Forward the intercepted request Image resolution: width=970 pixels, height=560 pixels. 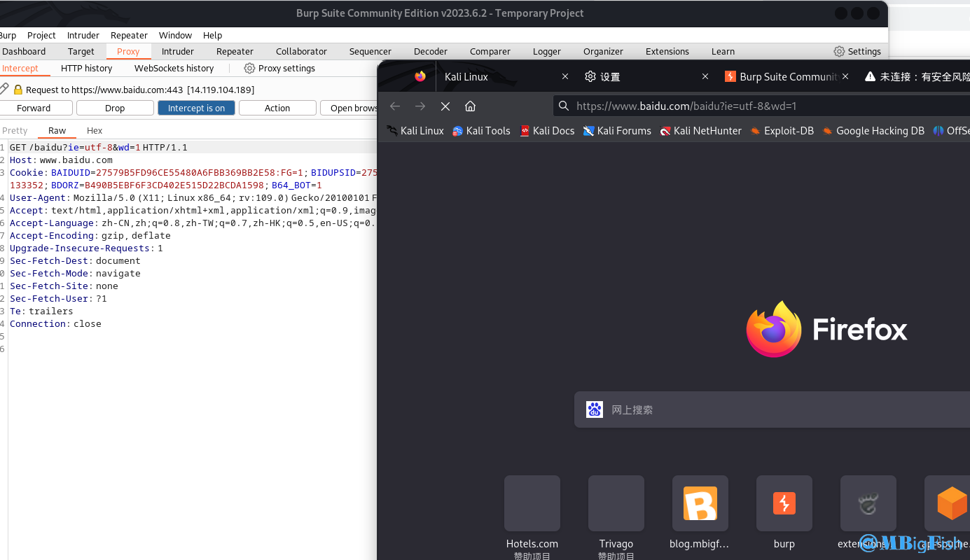tap(34, 108)
